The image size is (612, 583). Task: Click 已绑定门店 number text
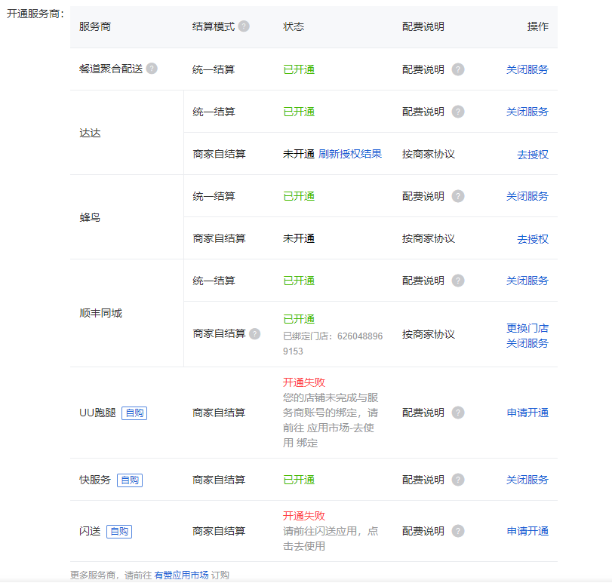tap(333, 343)
